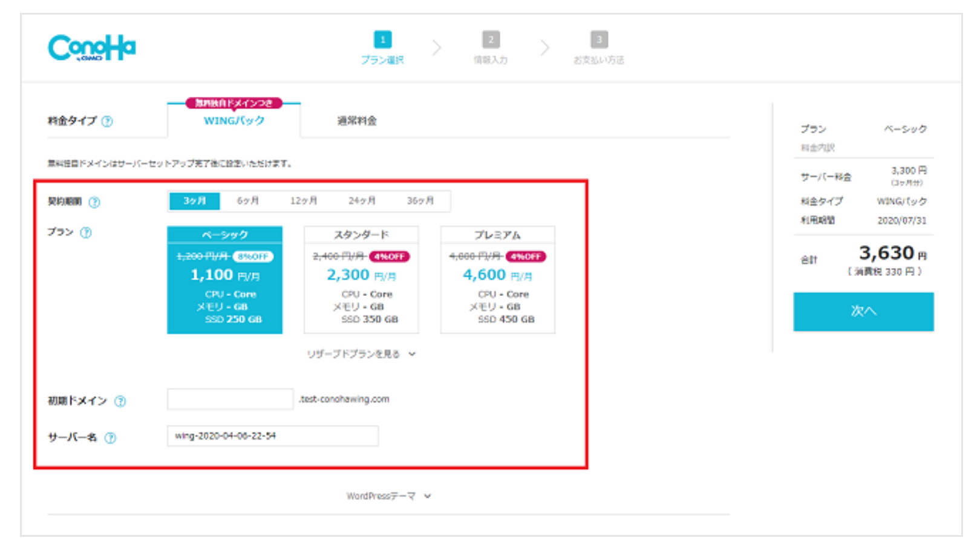Click the 8%OFF badge on ベーシック
This screenshot has width=980, height=549.
[x=253, y=257]
